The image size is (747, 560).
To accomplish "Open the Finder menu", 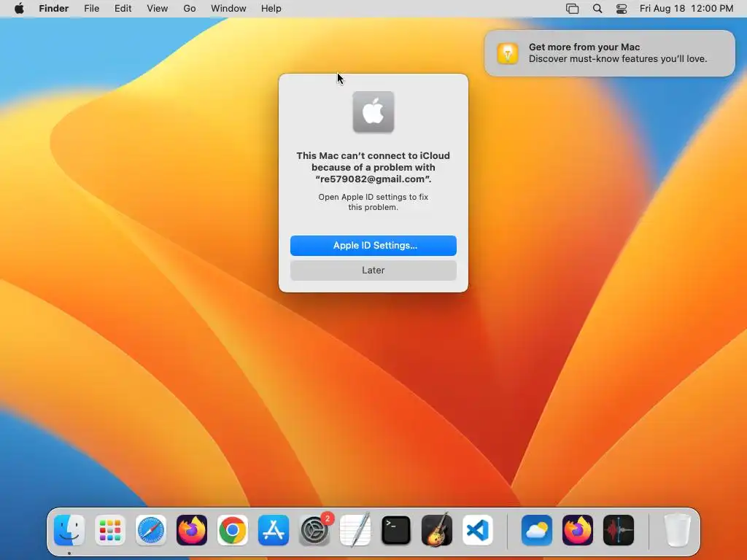I will 54,9.
